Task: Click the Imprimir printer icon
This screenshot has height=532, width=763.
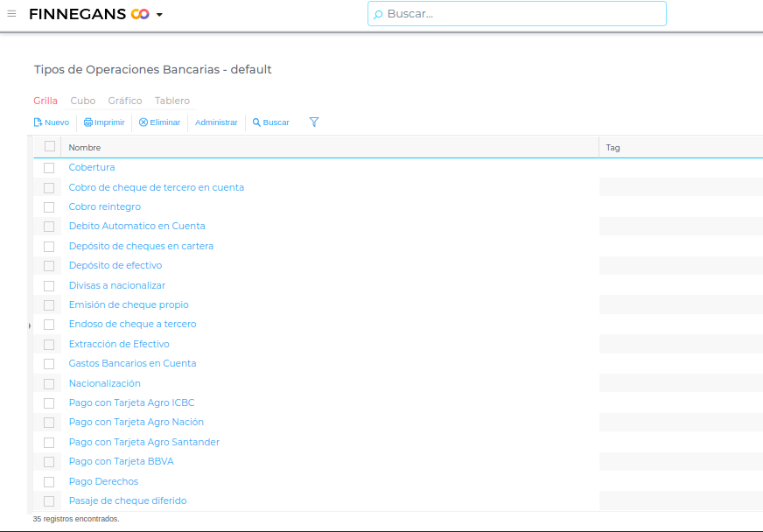Action: (87, 122)
